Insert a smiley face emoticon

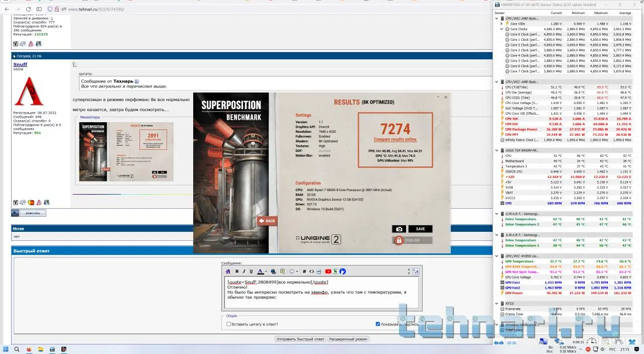(292, 272)
